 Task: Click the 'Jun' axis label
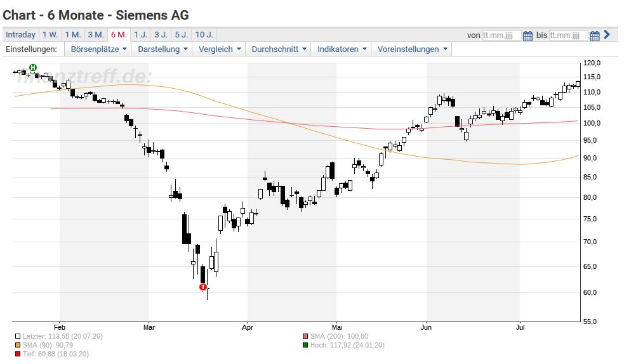426,327
